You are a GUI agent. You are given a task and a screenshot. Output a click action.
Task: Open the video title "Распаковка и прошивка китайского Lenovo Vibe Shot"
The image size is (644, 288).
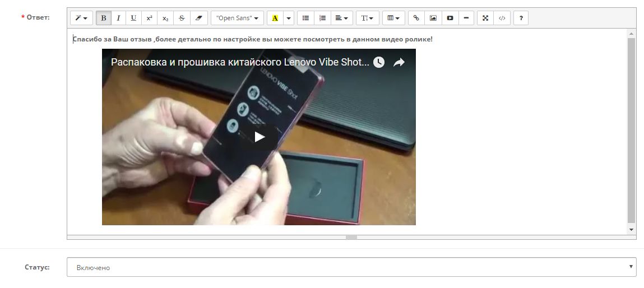(x=240, y=62)
